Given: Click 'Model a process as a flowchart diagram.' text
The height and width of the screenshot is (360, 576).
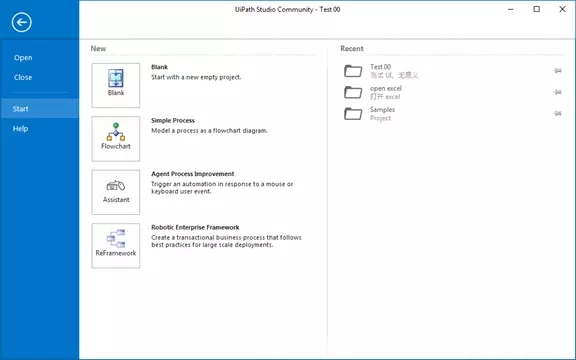Looking at the screenshot, I should [x=209, y=130].
